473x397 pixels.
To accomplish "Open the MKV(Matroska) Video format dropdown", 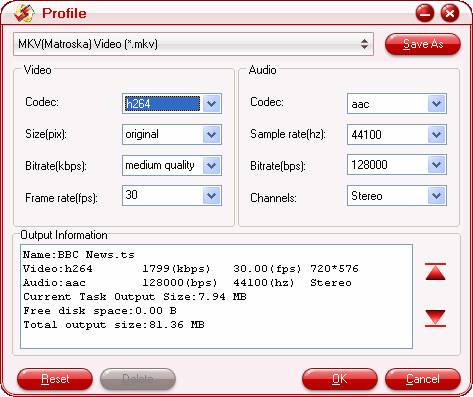I will click(193, 44).
